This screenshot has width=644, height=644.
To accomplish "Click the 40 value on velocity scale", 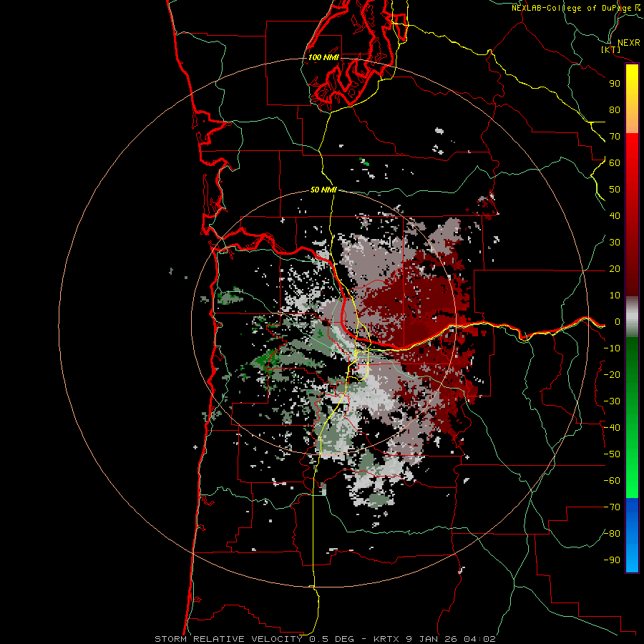I will 615,216.
